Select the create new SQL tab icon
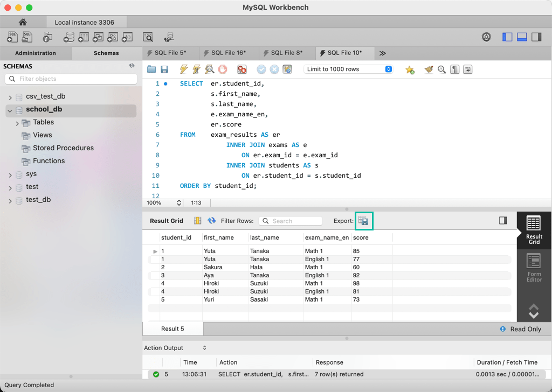The image size is (552, 392). (x=12, y=37)
